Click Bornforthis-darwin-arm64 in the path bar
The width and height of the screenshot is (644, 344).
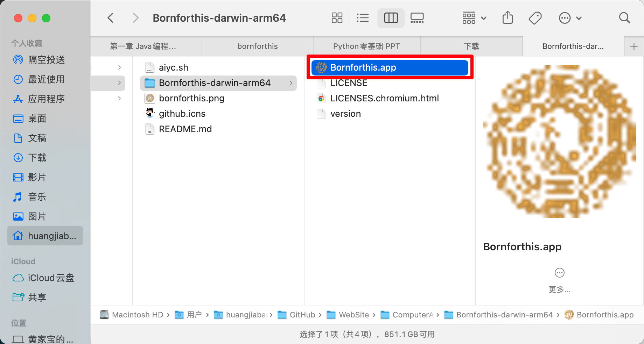(x=498, y=315)
